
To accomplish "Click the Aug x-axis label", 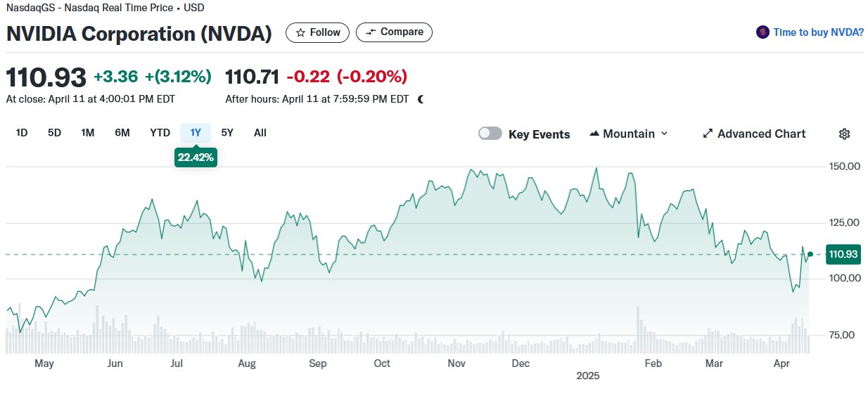I will click(x=247, y=363).
